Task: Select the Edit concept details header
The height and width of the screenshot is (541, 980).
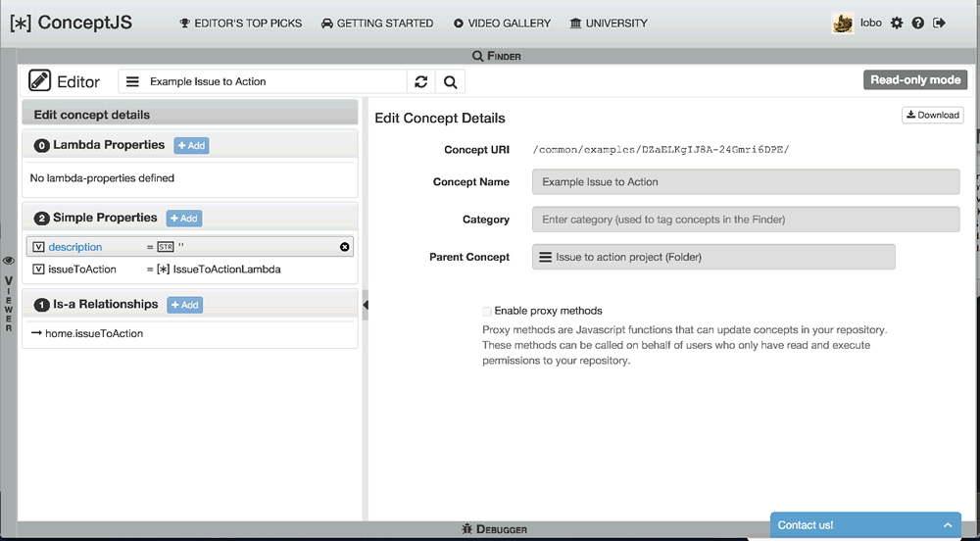Action: point(190,115)
